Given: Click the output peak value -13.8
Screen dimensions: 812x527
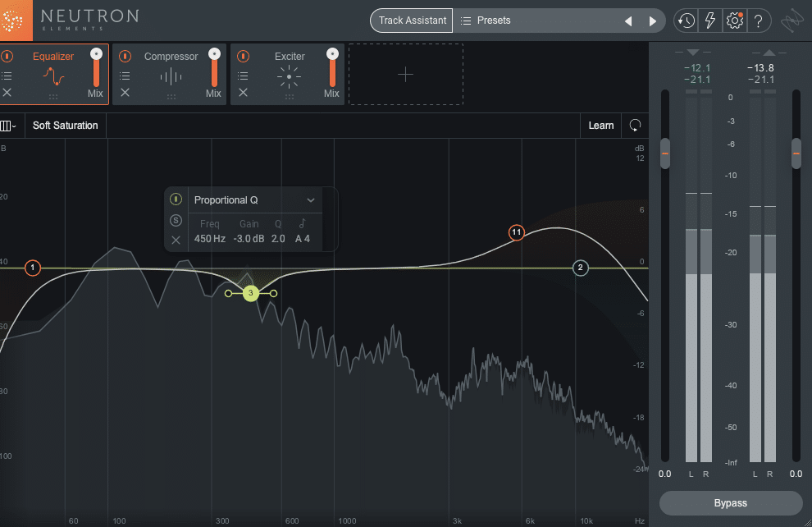Looking at the screenshot, I should coord(760,68).
